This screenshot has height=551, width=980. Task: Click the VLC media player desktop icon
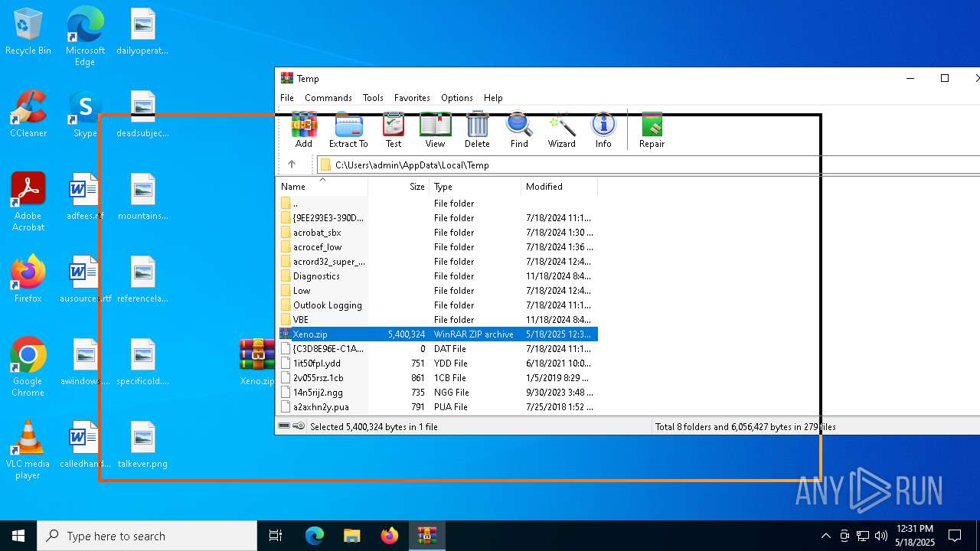click(28, 450)
